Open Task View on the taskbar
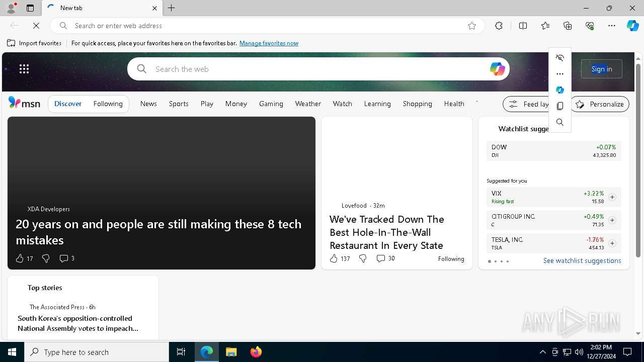This screenshot has height=362, width=644. pos(181,352)
